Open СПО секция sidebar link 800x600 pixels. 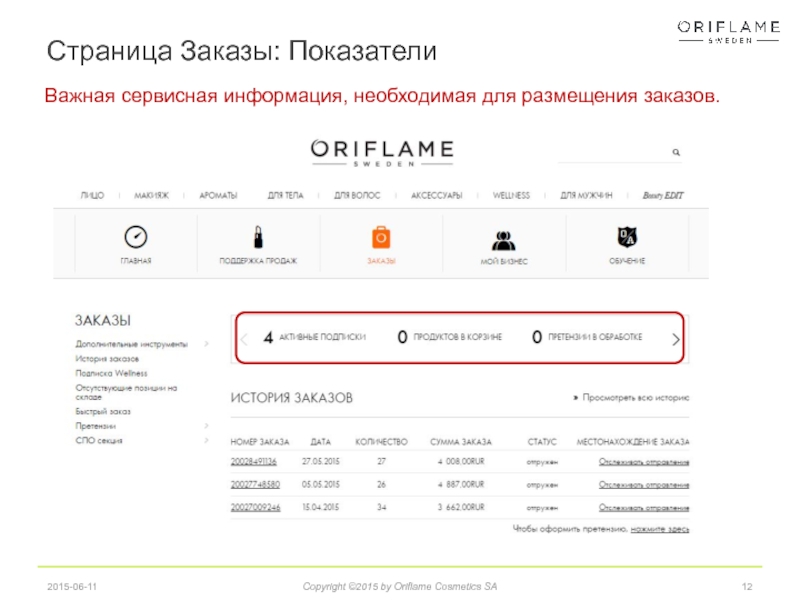tap(99, 440)
